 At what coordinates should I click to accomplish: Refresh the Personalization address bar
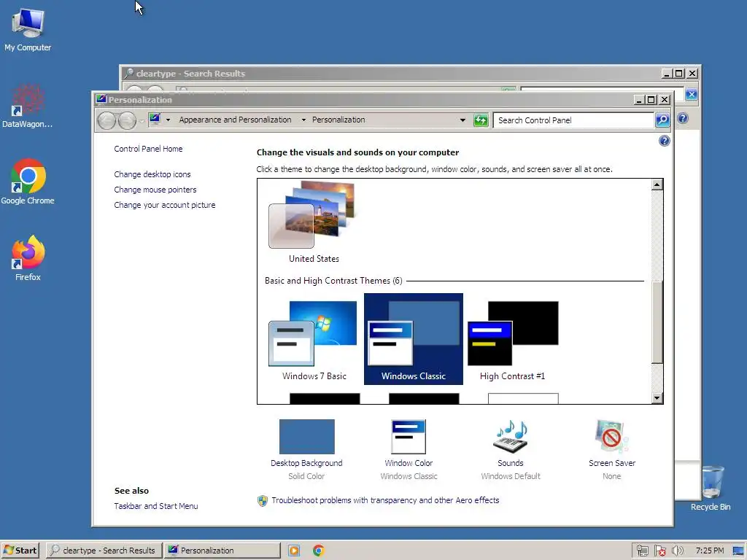point(481,120)
